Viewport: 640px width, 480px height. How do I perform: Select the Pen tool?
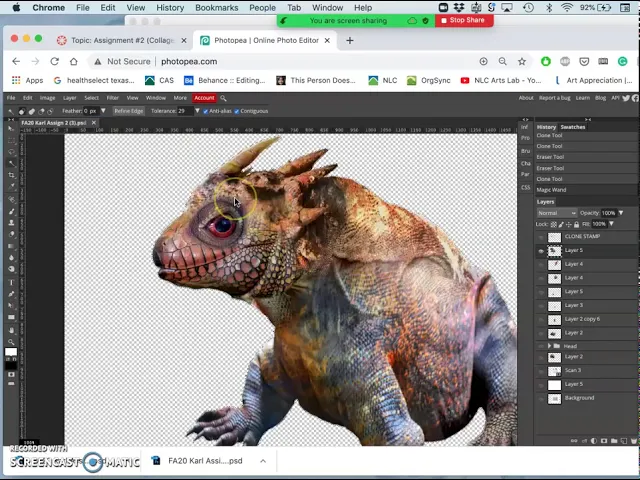pos(11,294)
